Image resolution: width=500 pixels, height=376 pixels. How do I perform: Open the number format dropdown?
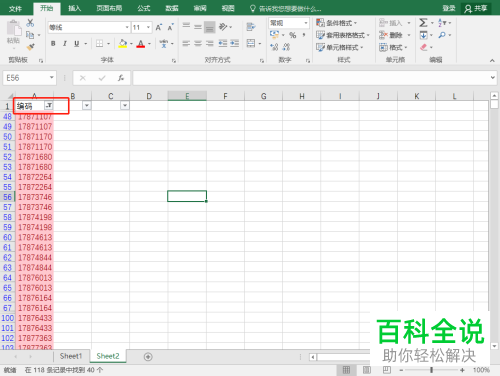[x=306, y=23]
